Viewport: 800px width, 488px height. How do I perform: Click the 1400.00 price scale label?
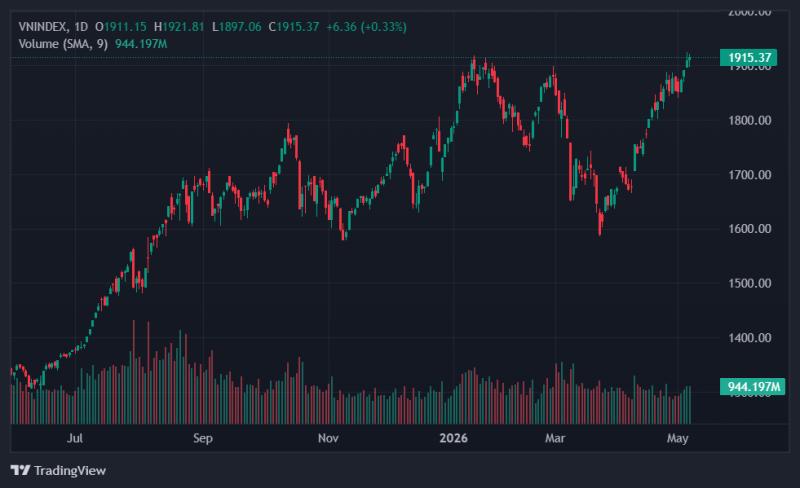[x=749, y=337]
